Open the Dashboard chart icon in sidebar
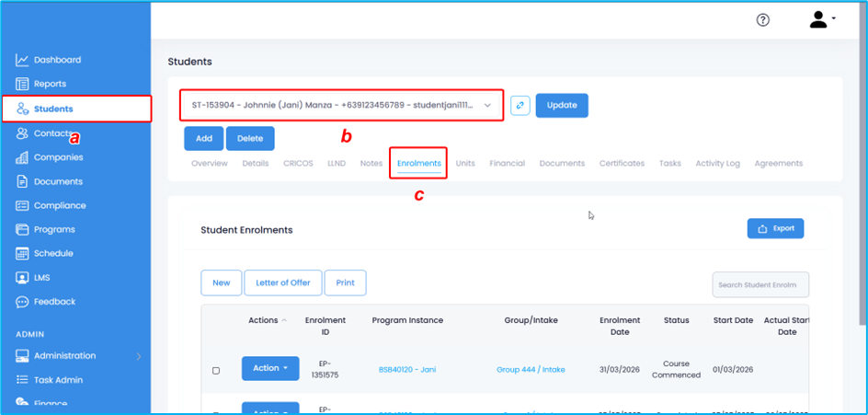Image resolution: width=868 pixels, height=415 pixels. 22,60
